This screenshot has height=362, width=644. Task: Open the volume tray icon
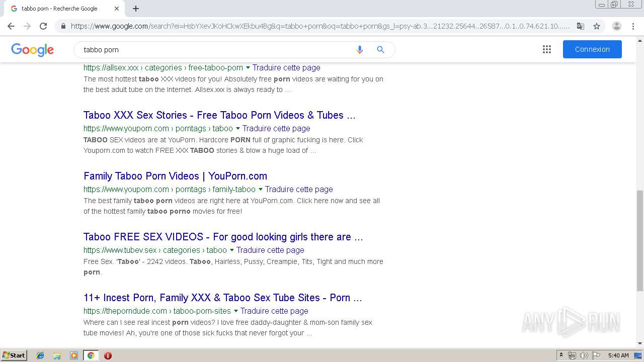(584, 355)
